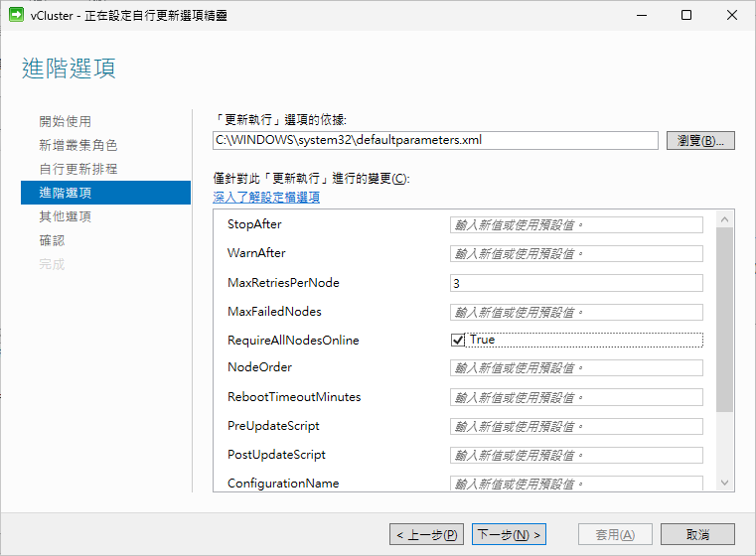Click the RebootTimeoutMinutes value field
Screen dimensions: 756x556
tap(576, 397)
